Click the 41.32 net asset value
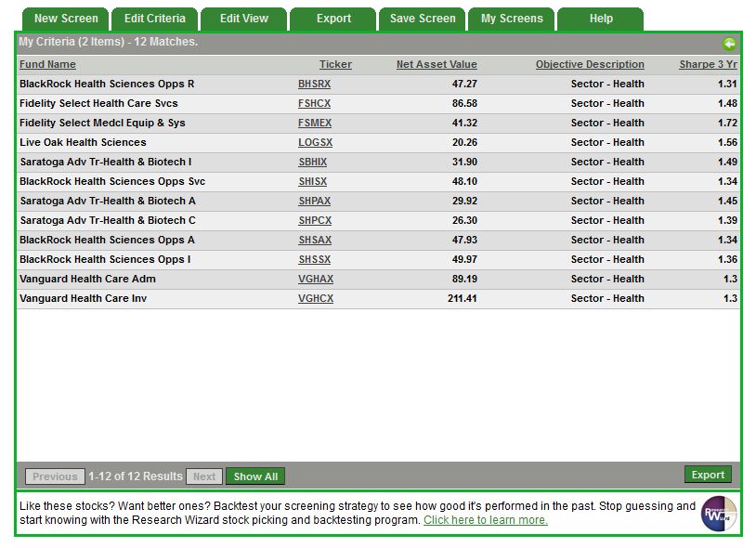This screenshot has height=548, width=756. [464, 123]
